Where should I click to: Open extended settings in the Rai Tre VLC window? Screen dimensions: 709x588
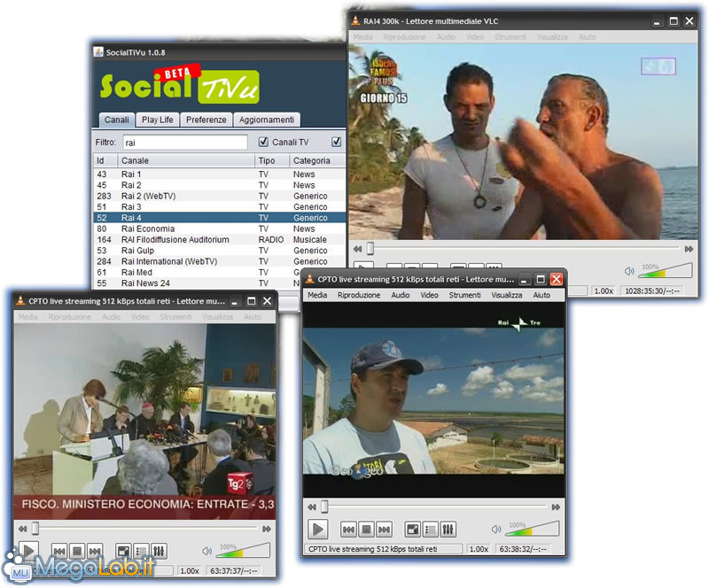448,530
